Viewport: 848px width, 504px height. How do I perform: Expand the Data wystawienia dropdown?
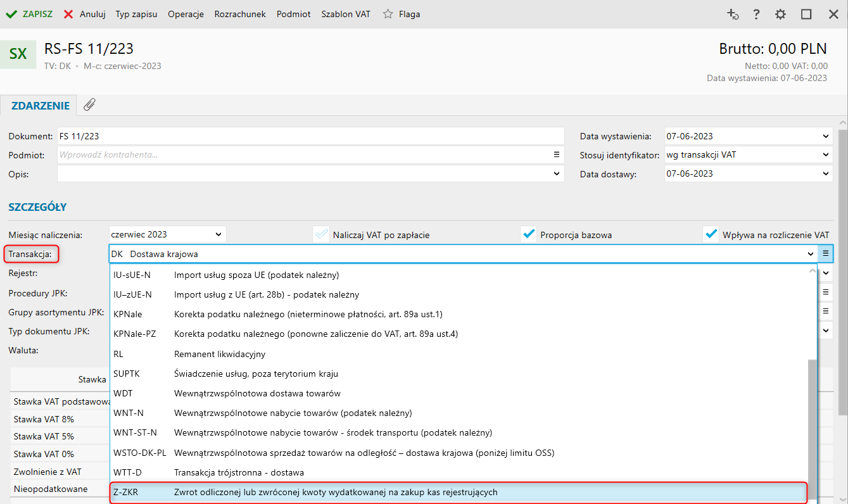point(825,136)
